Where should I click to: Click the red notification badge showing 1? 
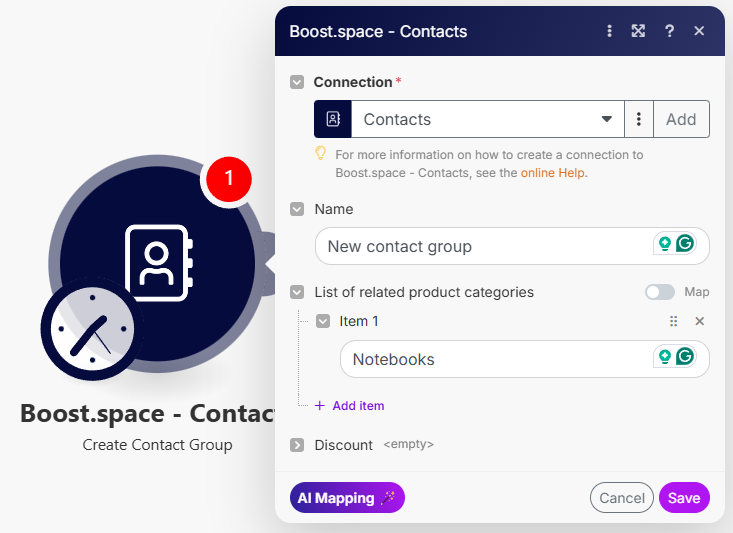pyautogui.click(x=228, y=179)
